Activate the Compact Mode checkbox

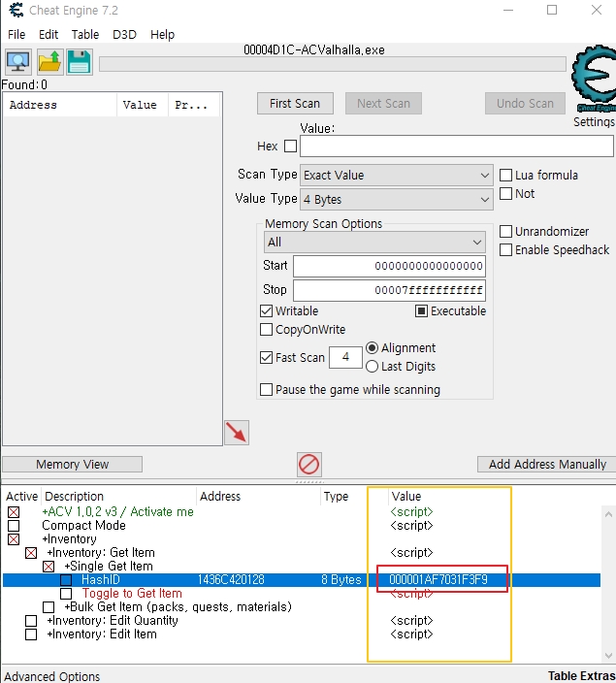tap(14, 526)
